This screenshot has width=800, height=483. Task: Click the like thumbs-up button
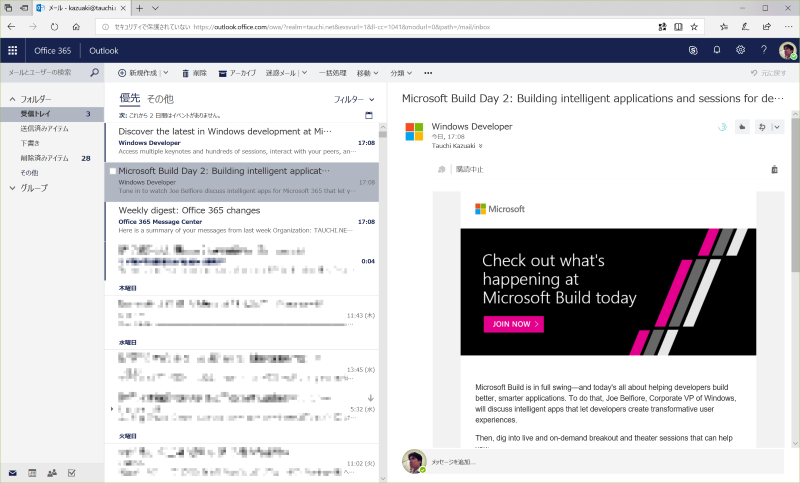click(x=742, y=127)
